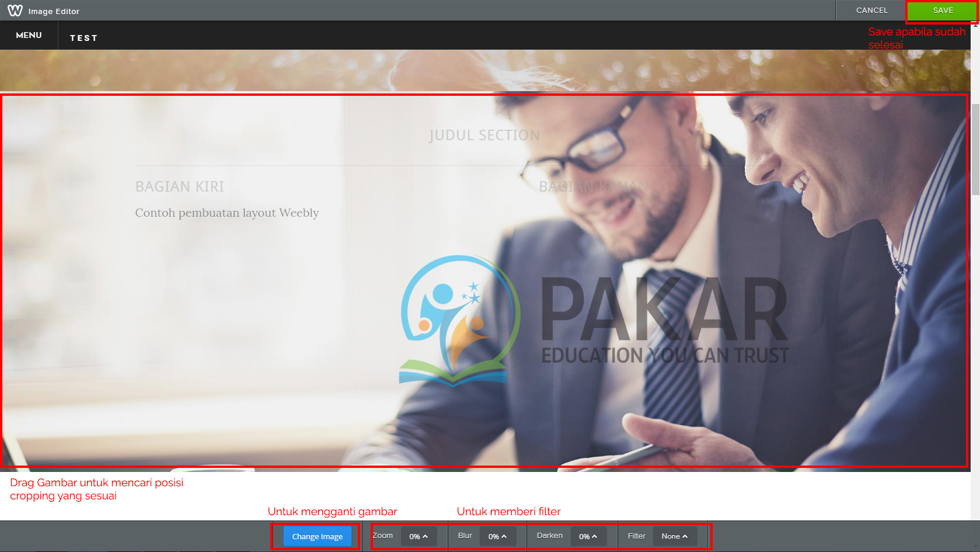This screenshot has width=980, height=552.
Task: Click the JUDUL SECTION heading
Action: (484, 136)
